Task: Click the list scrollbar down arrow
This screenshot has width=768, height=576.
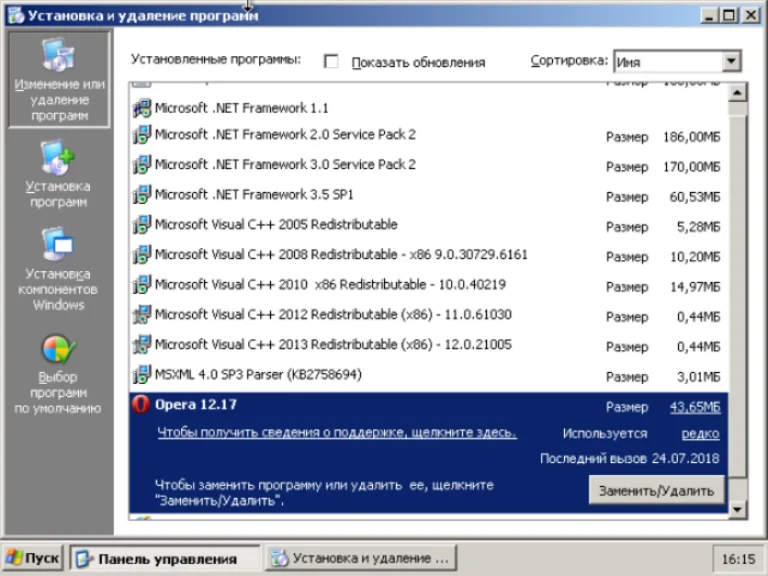Action: [737, 510]
